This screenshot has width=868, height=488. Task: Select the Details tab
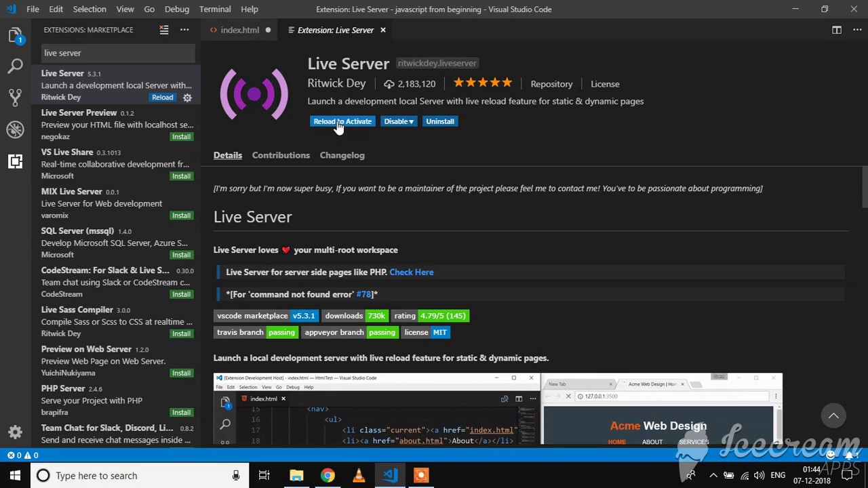pyautogui.click(x=228, y=155)
